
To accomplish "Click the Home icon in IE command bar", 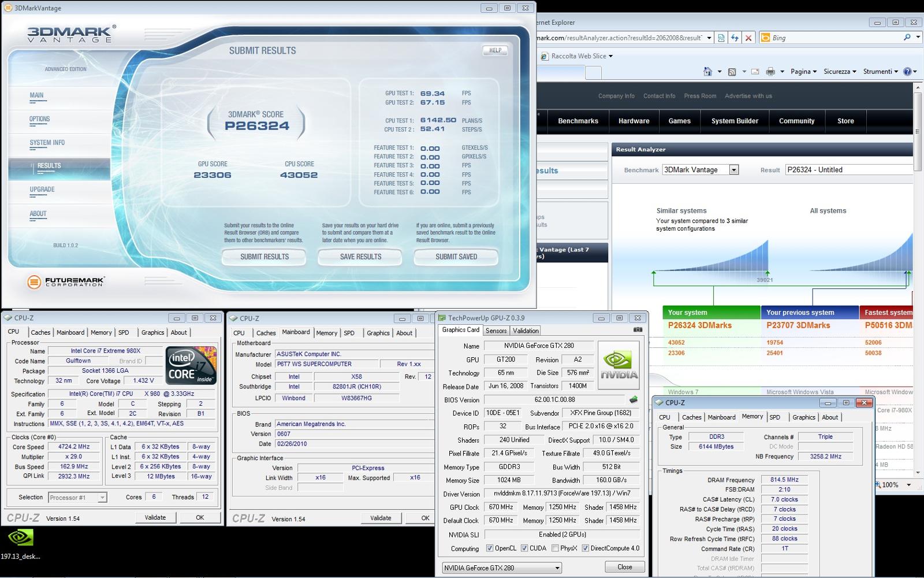I will click(x=708, y=72).
